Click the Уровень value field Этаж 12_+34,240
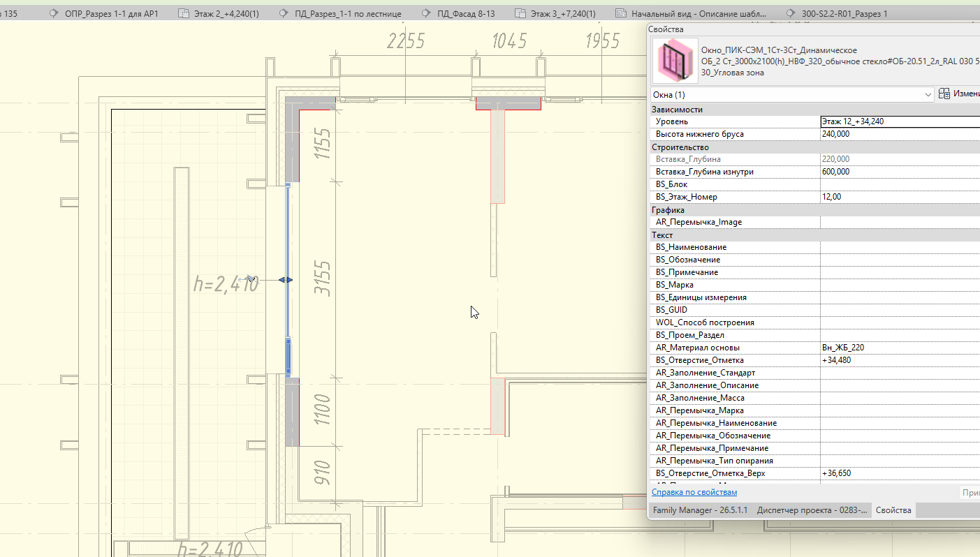Image resolution: width=980 pixels, height=557 pixels. (900, 121)
